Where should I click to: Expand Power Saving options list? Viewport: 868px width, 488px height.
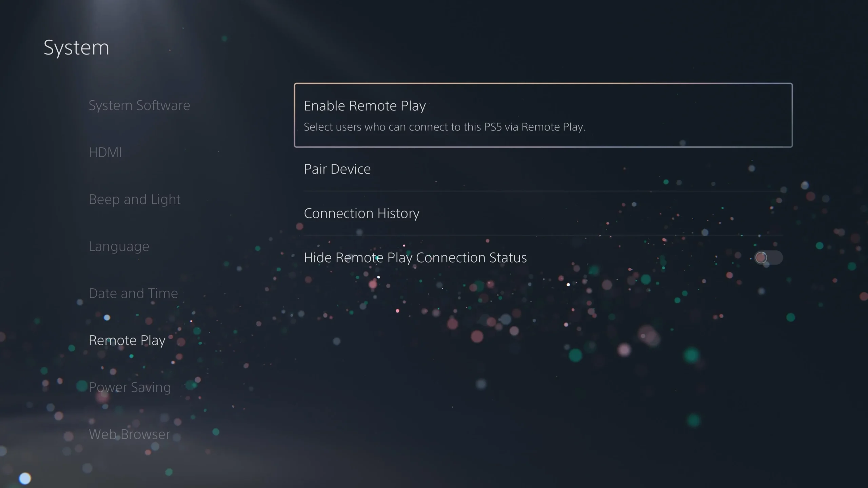point(130,387)
